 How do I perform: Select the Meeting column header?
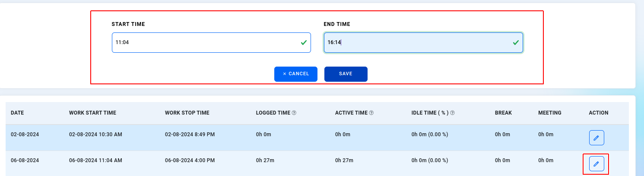click(x=550, y=113)
